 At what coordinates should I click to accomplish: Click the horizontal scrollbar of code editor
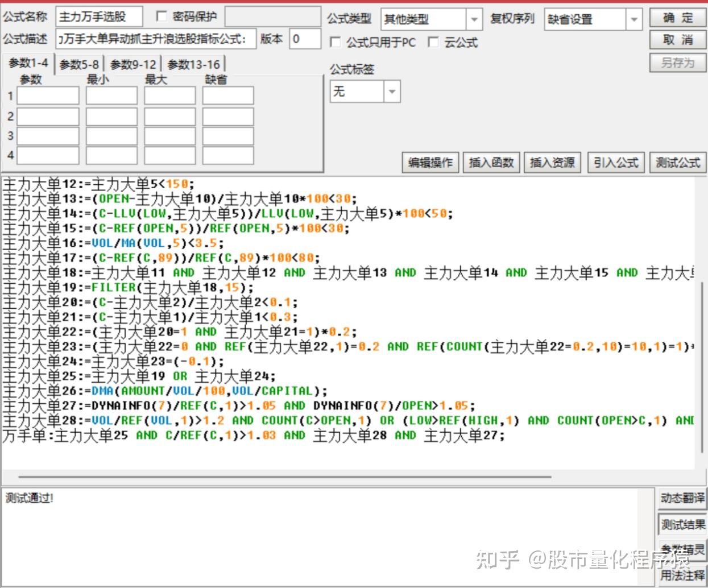click(284, 477)
